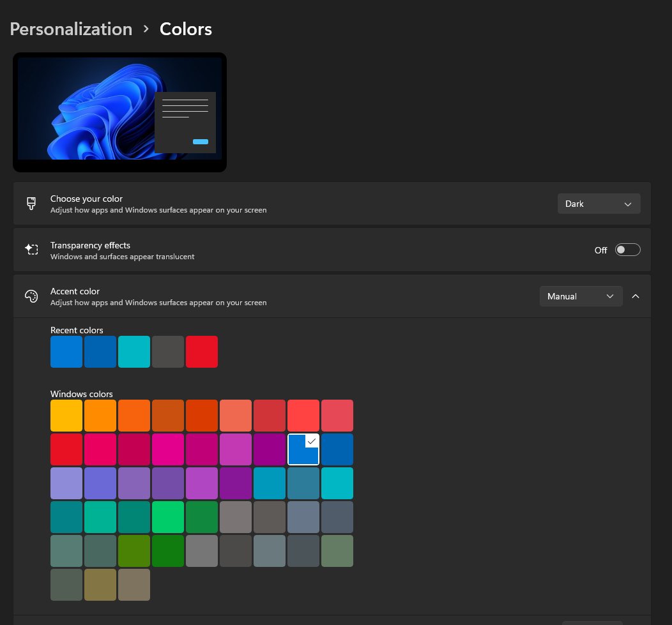The width and height of the screenshot is (672, 625).
Task: Select the sage gray-green swatch starting last row
Action: click(66, 585)
